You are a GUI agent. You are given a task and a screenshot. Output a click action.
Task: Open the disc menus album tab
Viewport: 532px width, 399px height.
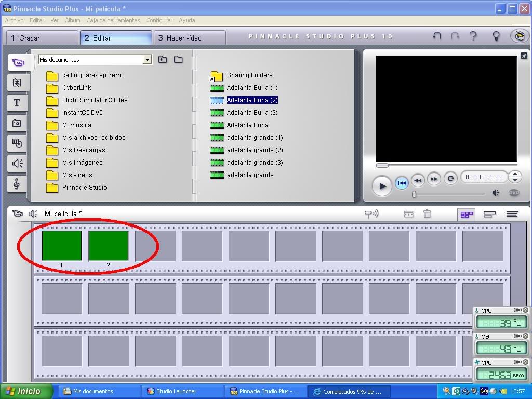[x=17, y=143]
